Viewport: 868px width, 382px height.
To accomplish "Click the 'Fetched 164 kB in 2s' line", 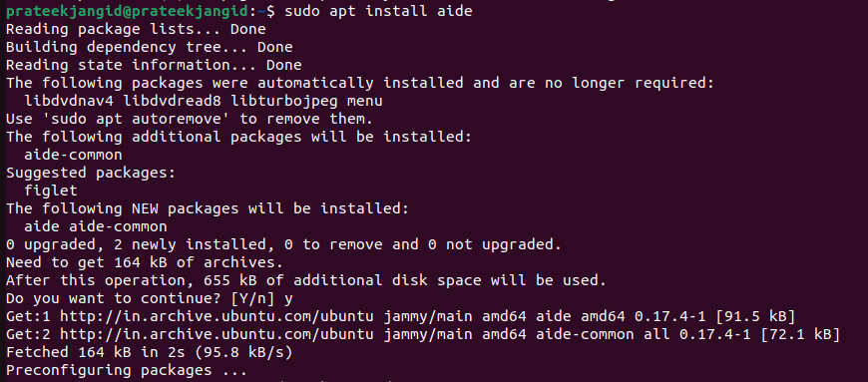I will 149,352.
